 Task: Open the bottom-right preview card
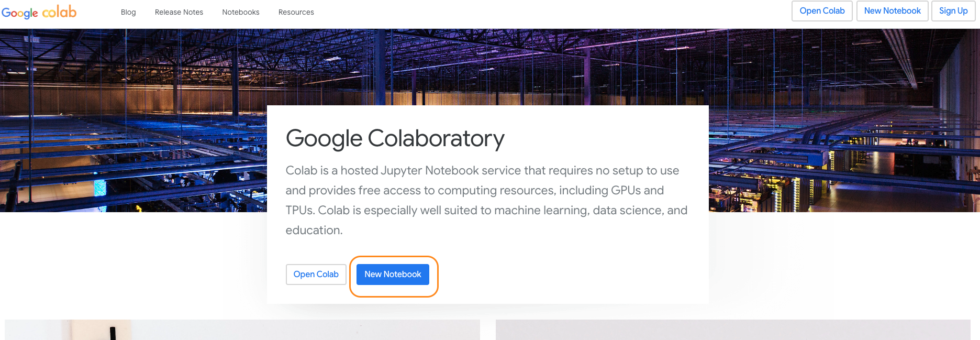733,330
